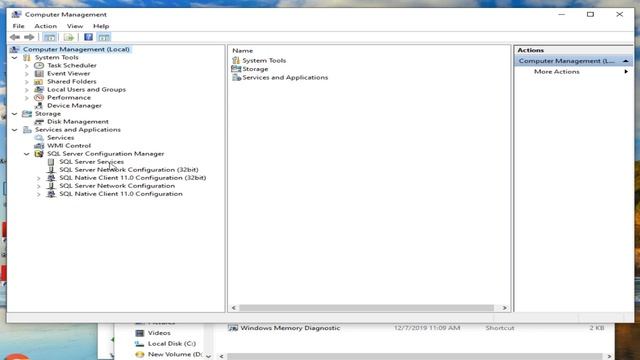Click the Event Viewer icon in tree

39,73
